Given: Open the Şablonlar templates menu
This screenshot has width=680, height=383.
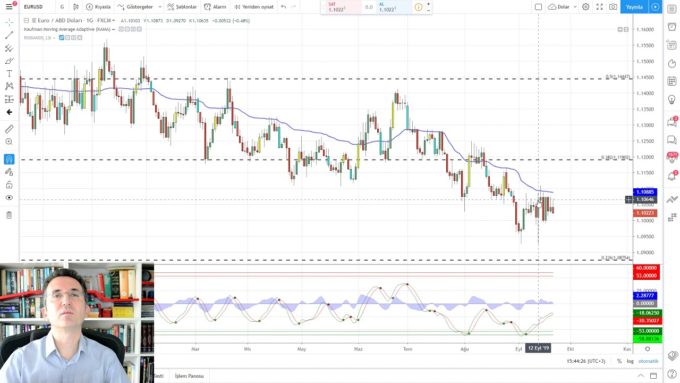Looking at the screenshot, I should click(x=182, y=7).
